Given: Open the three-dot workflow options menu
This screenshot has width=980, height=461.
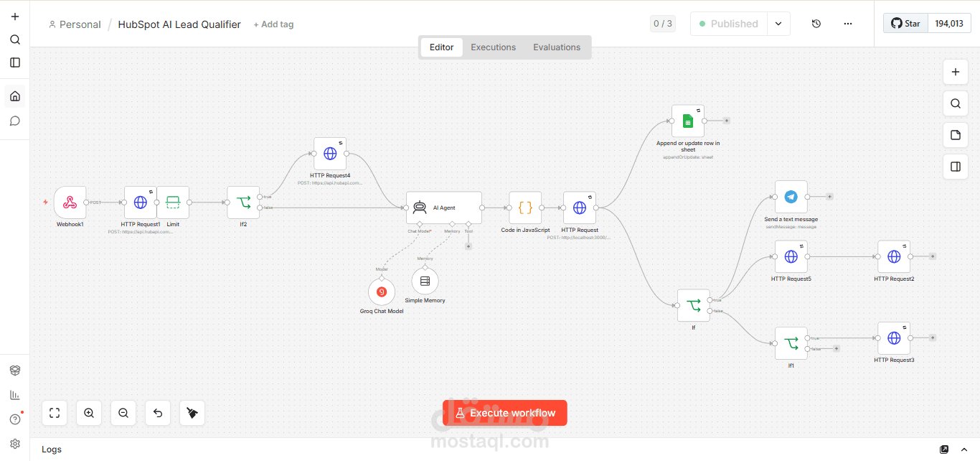Looking at the screenshot, I should pyautogui.click(x=848, y=24).
